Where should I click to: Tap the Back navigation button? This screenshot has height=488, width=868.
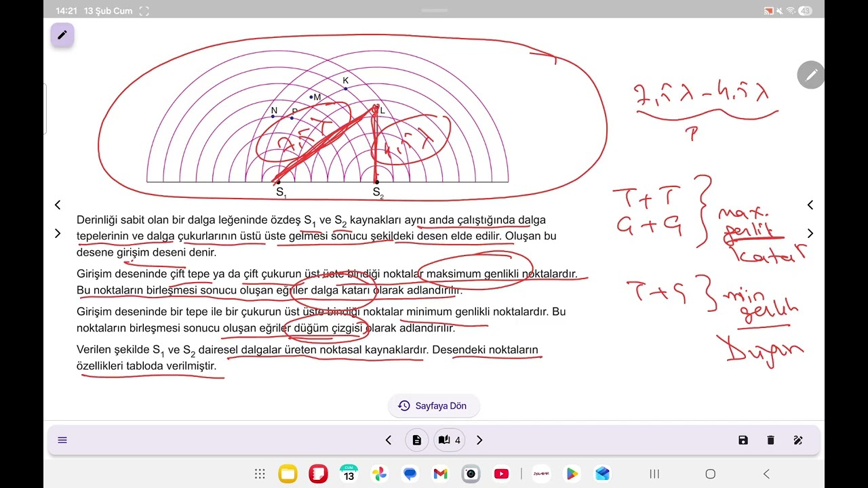tap(766, 474)
